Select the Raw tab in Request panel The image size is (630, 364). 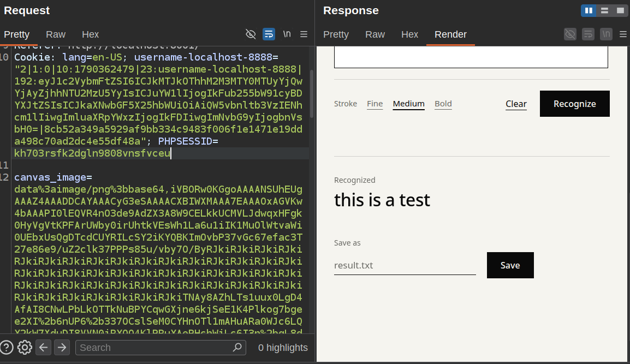click(56, 34)
